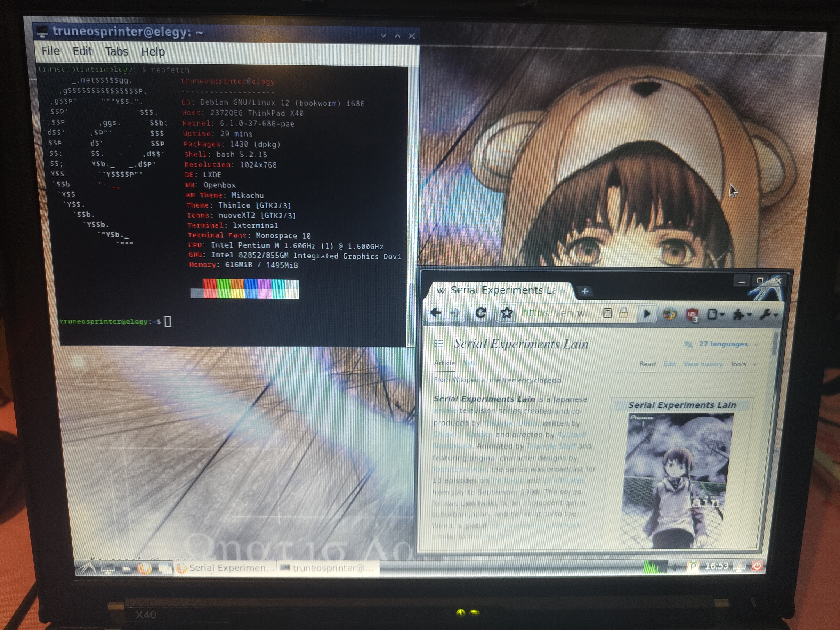Close the Serial Experiments Lain tab
Image resolution: width=840 pixels, height=630 pixels.
[x=564, y=291]
